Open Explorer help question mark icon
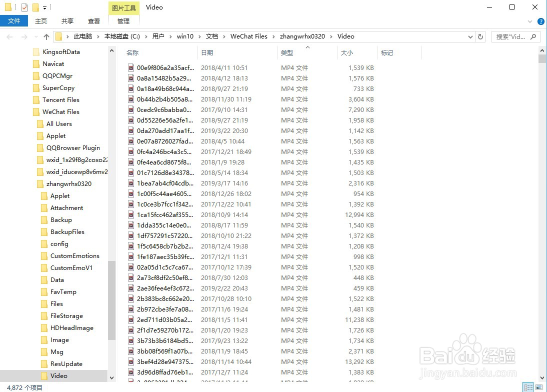This screenshot has height=392, width=547. [540, 21]
